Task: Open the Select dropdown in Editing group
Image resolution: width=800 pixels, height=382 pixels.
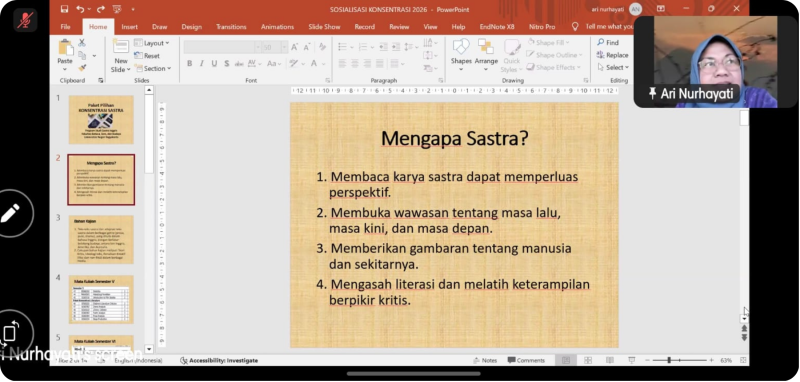Action: [x=613, y=67]
